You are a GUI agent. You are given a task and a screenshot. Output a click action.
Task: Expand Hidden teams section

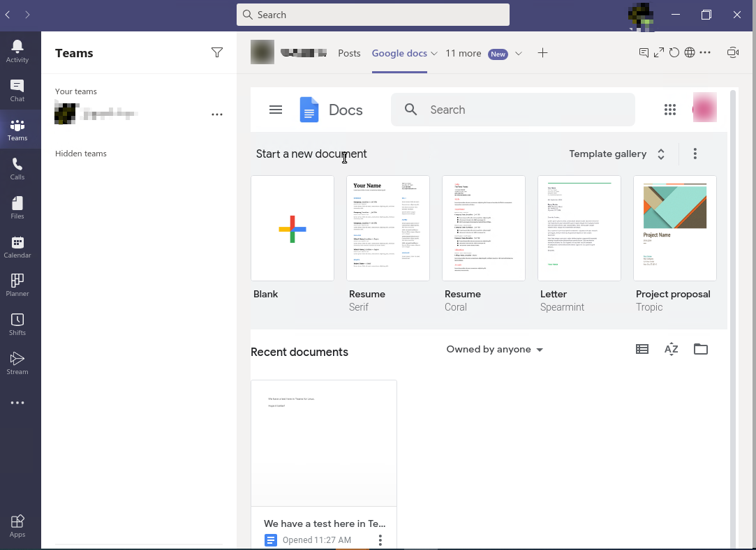80,154
